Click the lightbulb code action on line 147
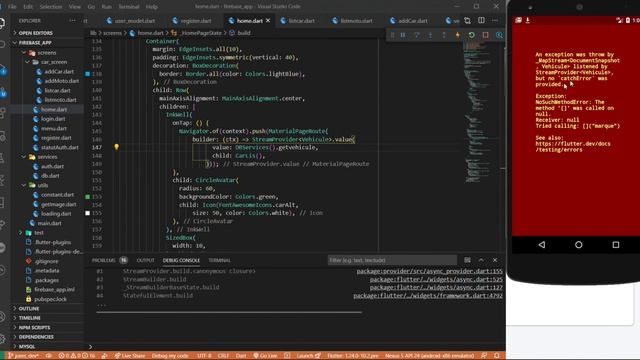640x360 pixels. click(x=116, y=147)
